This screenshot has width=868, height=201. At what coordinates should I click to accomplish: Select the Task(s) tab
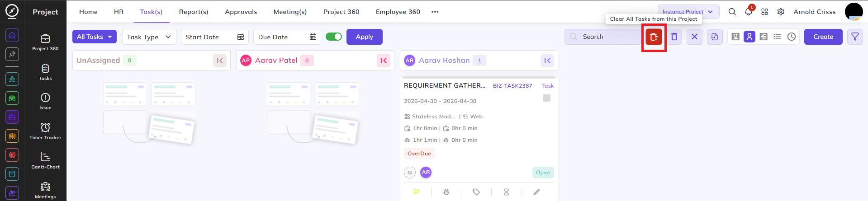point(151,12)
